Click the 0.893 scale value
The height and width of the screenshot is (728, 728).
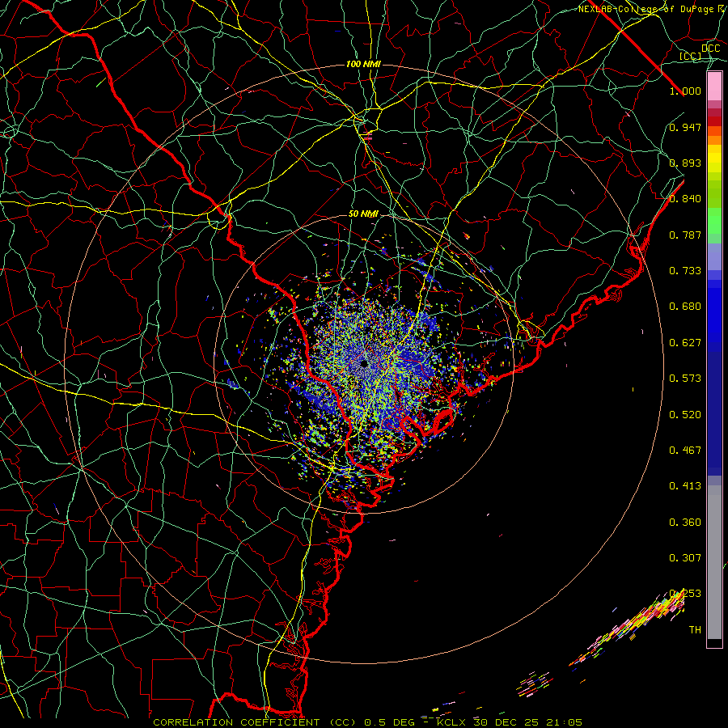pyautogui.click(x=685, y=163)
